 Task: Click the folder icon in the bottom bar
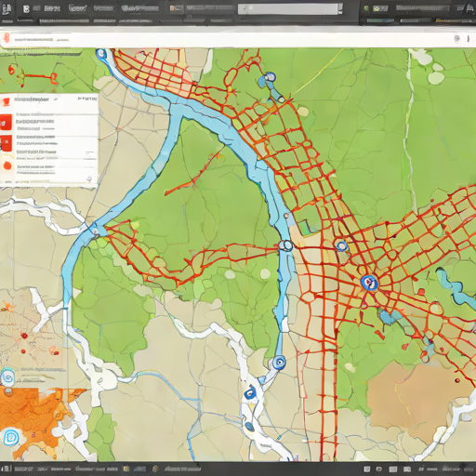pos(126,469)
